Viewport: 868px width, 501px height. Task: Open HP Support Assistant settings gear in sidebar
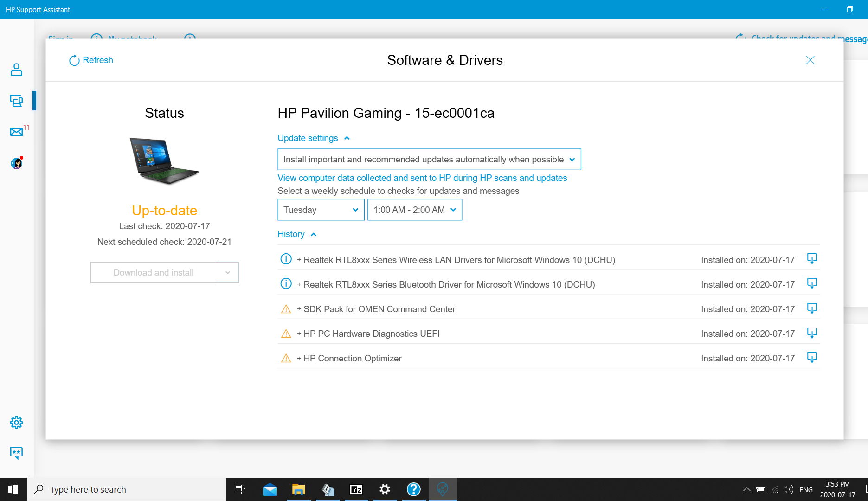(x=16, y=422)
